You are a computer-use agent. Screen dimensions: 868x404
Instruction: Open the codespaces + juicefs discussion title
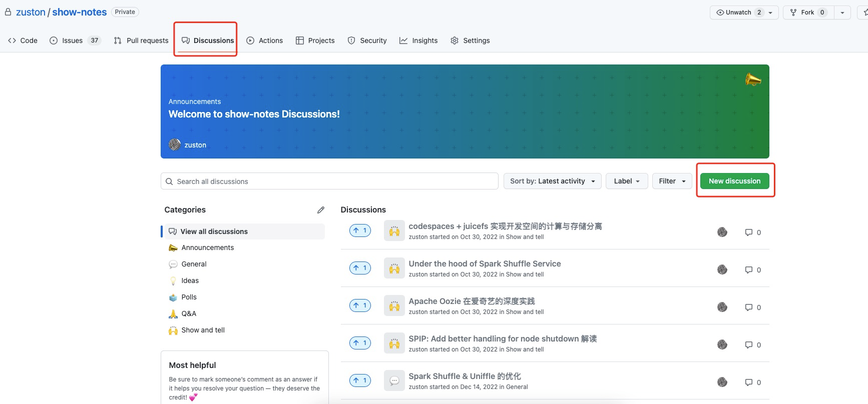click(x=505, y=226)
